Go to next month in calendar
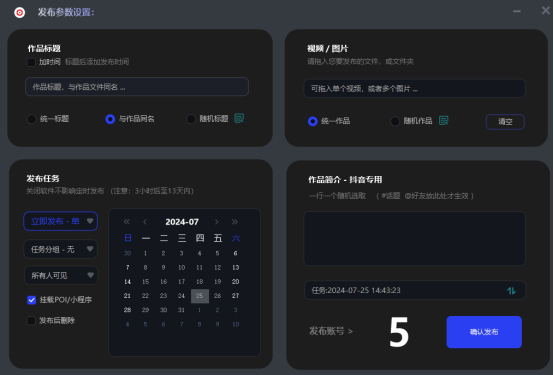 point(217,222)
